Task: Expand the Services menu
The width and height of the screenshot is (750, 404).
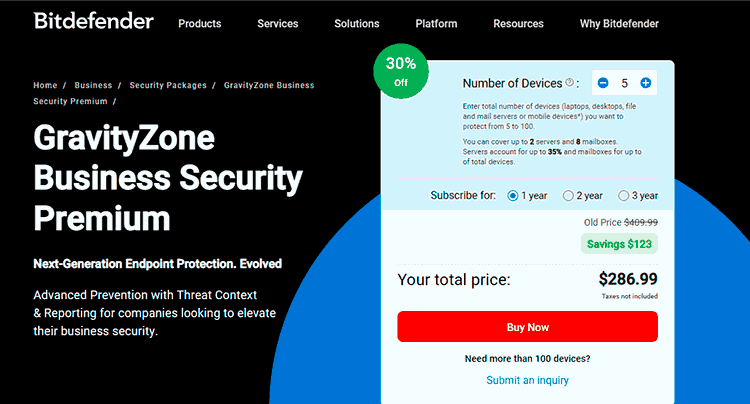Action: pos(277,23)
